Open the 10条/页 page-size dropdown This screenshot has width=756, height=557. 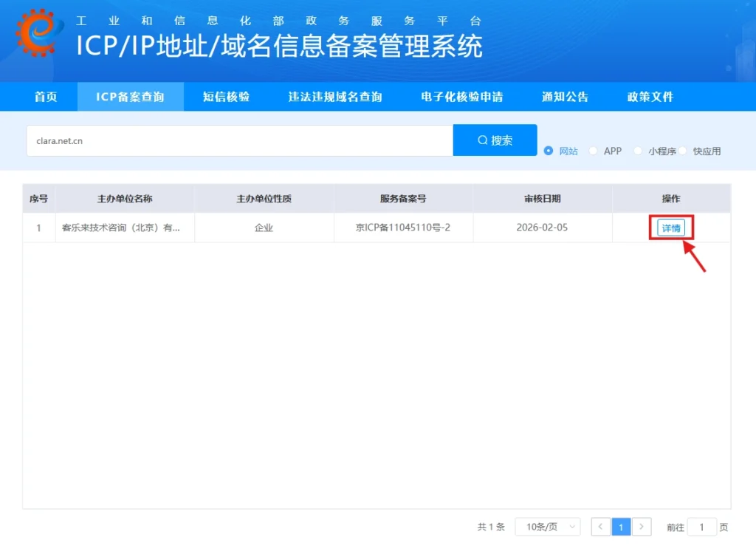[x=548, y=527]
